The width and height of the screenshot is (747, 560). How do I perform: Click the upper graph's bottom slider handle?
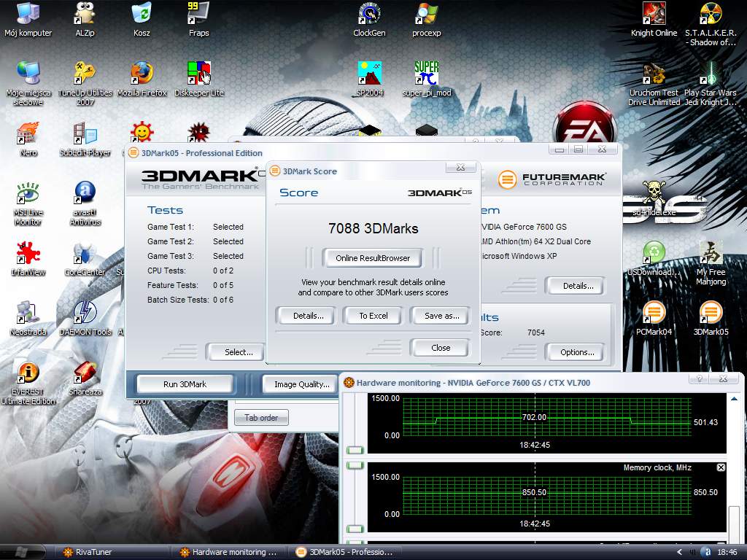pos(355,450)
